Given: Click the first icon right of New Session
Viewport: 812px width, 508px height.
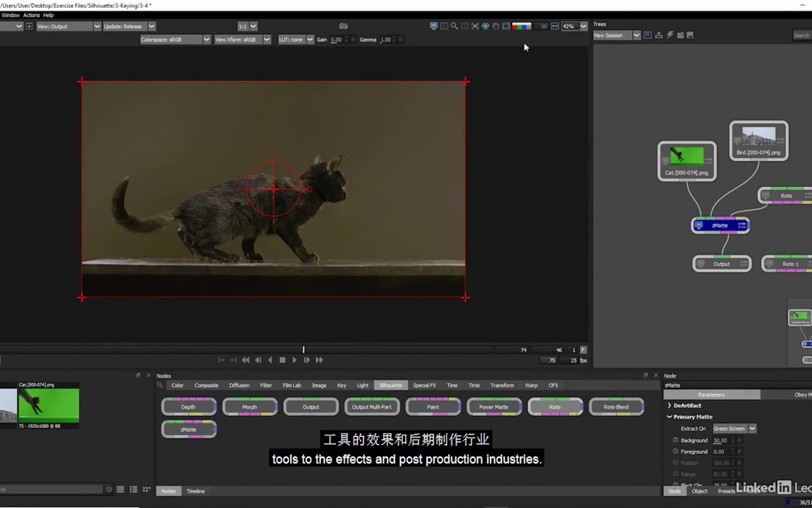Looking at the screenshot, I should (648, 35).
